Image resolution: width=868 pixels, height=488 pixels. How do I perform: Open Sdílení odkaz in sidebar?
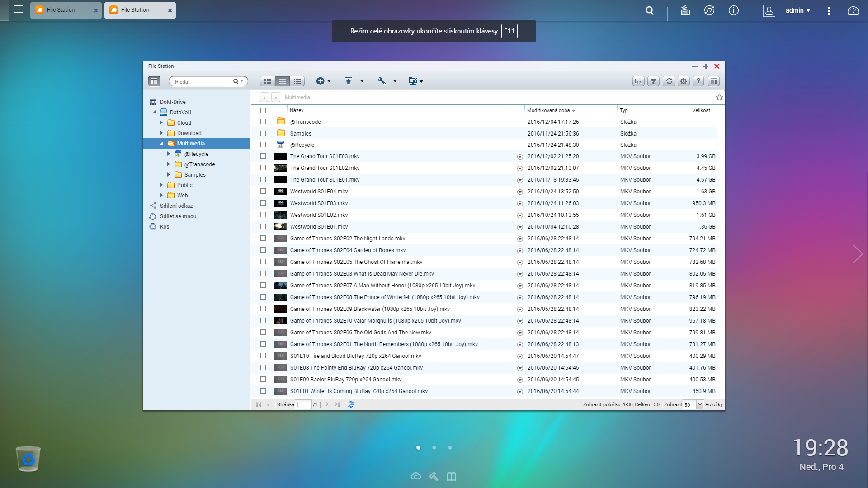tap(176, 206)
